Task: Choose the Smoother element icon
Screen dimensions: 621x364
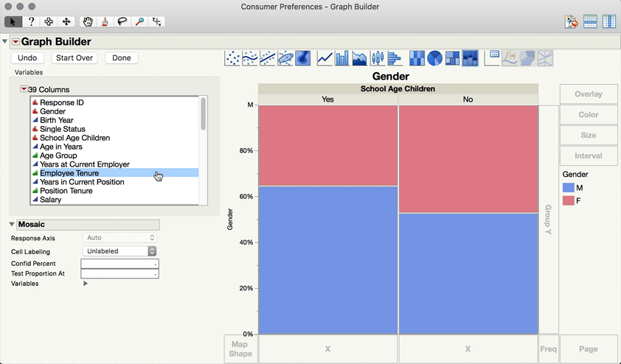Action: (x=250, y=58)
